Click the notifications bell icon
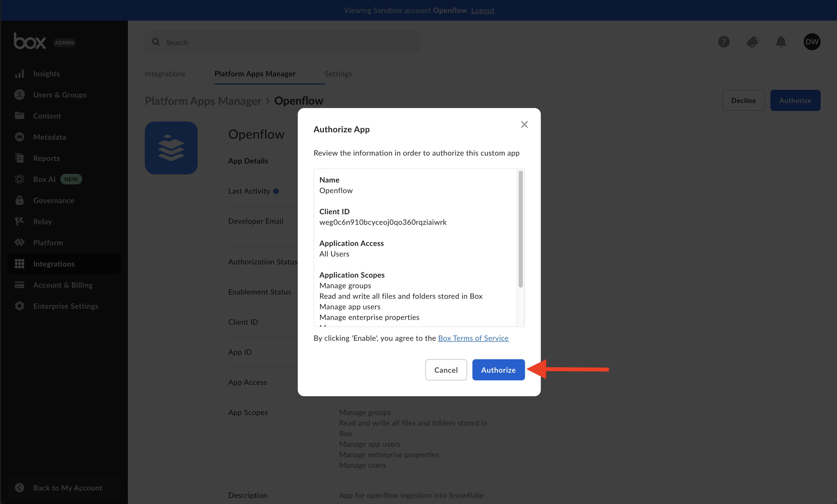Screen dimensions: 837x504 tap(781, 42)
